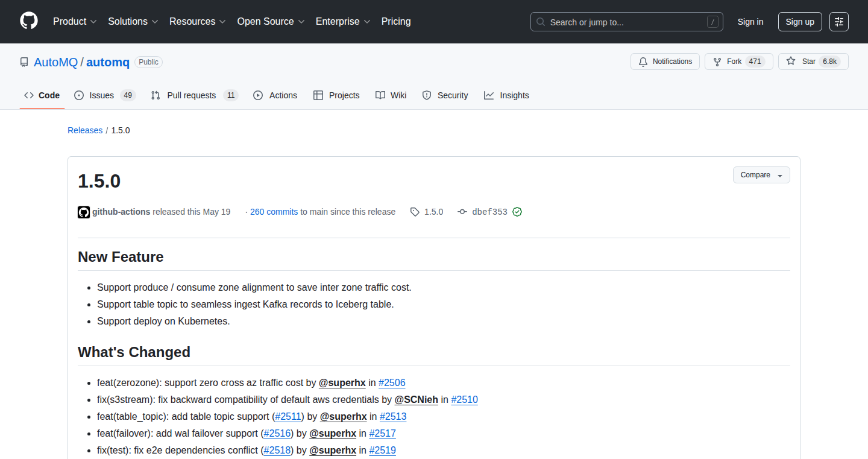Open the GitHub homepage logo
The height and width of the screenshot is (459, 868).
tap(29, 21)
